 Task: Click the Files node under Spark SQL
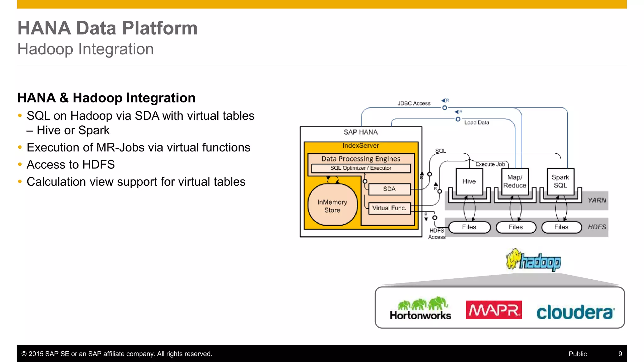pyautogui.click(x=562, y=227)
